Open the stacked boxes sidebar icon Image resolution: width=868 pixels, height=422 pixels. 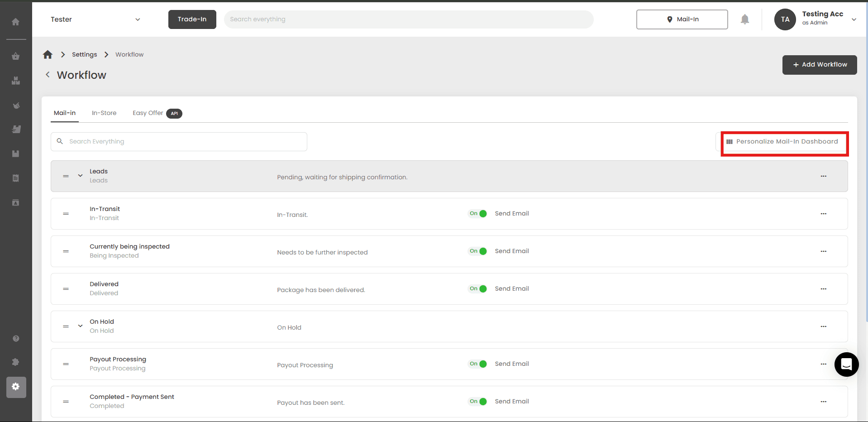click(x=16, y=81)
